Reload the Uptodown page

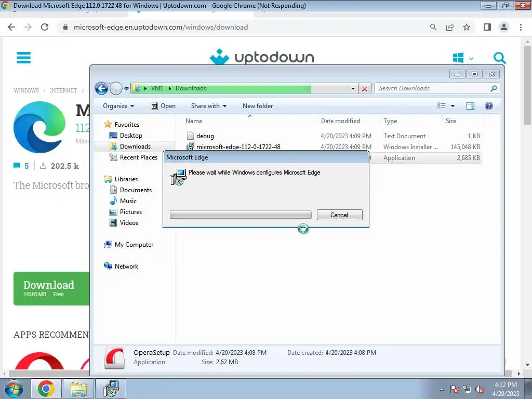(45, 27)
